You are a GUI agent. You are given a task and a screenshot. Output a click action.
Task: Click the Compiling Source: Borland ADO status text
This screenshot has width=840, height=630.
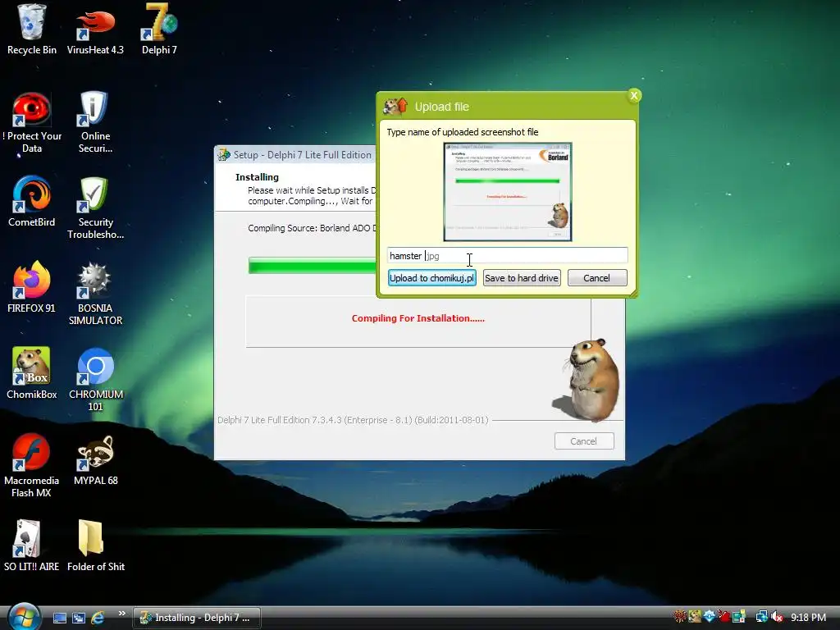click(x=312, y=228)
